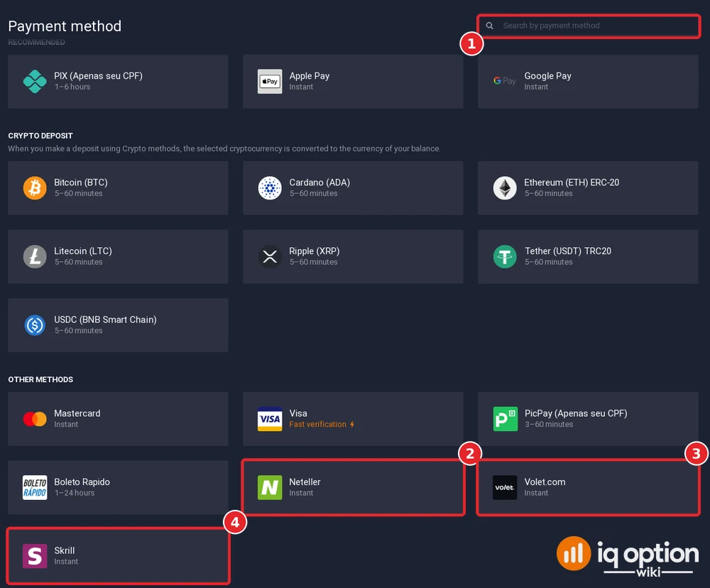Click the Payment method page title
The width and height of the screenshot is (710, 588).
tap(65, 26)
